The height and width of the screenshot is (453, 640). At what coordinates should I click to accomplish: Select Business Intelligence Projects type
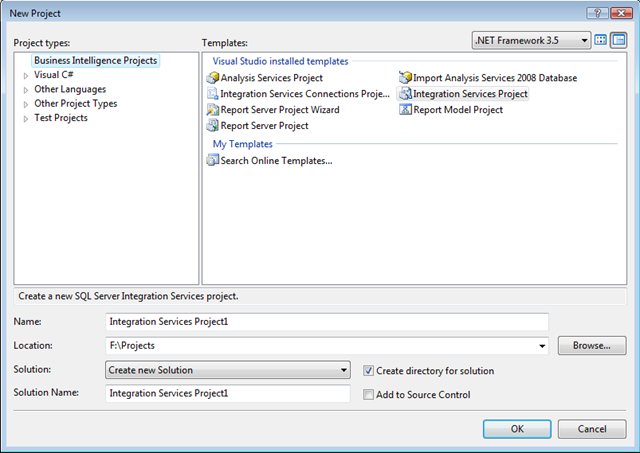pyautogui.click(x=96, y=60)
